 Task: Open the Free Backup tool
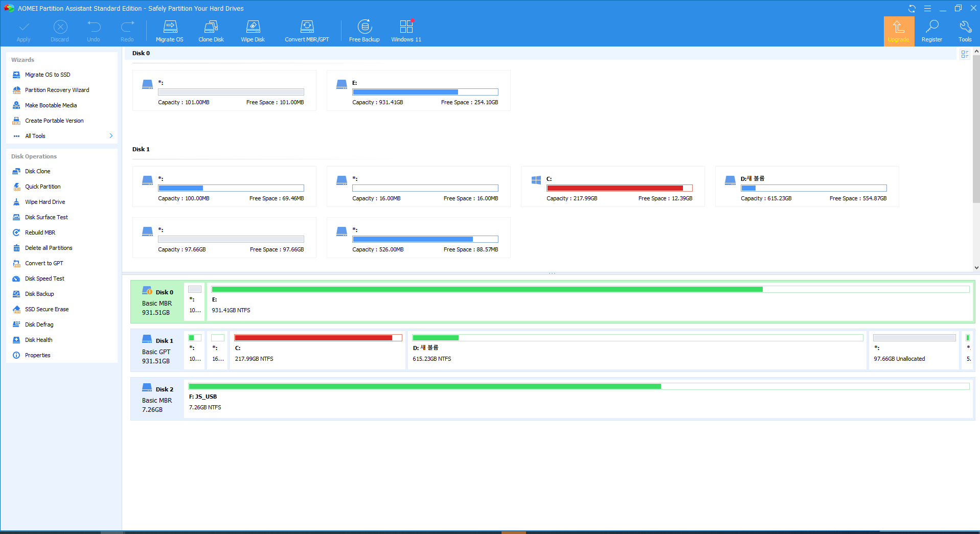pyautogui.click(x=364, y=30)
